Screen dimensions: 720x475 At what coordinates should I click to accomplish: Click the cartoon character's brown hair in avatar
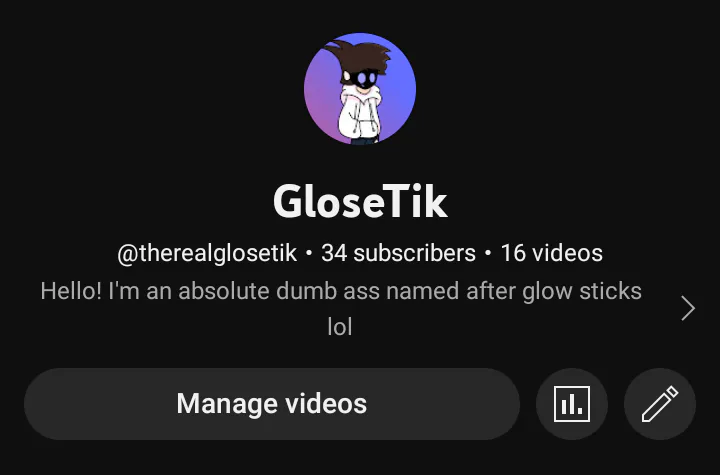pos(360,57)
